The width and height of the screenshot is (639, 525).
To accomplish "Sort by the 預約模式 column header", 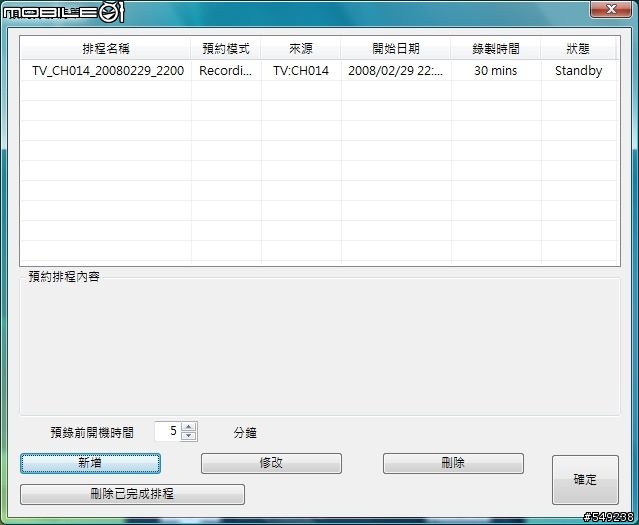I will (226, 49).
